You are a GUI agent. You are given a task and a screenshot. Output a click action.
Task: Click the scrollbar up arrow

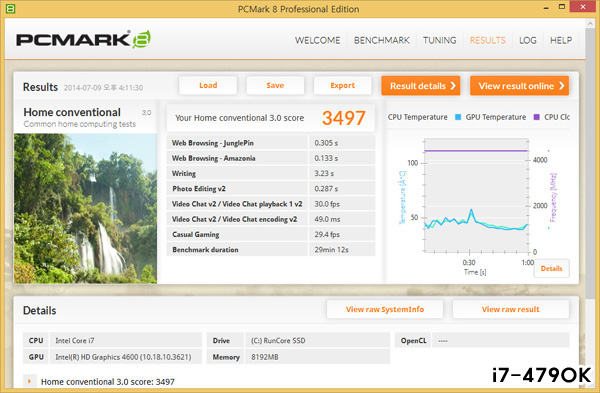point(590,24)
